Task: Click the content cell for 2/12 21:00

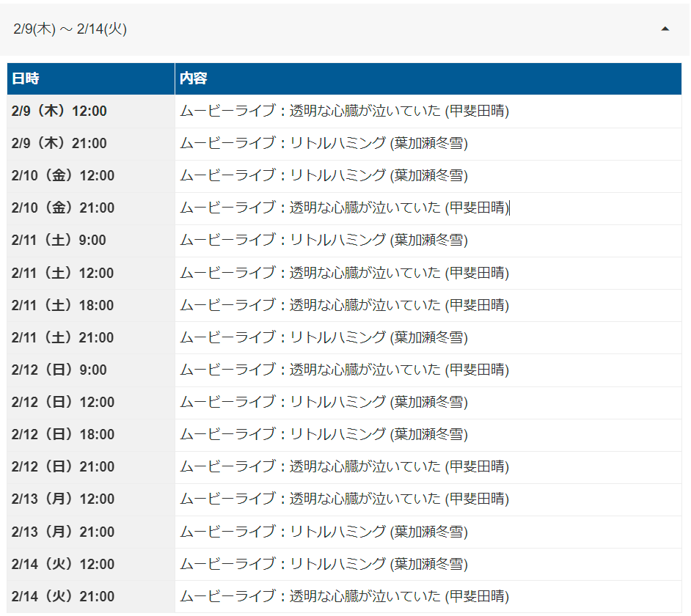Action: (428, 468)
